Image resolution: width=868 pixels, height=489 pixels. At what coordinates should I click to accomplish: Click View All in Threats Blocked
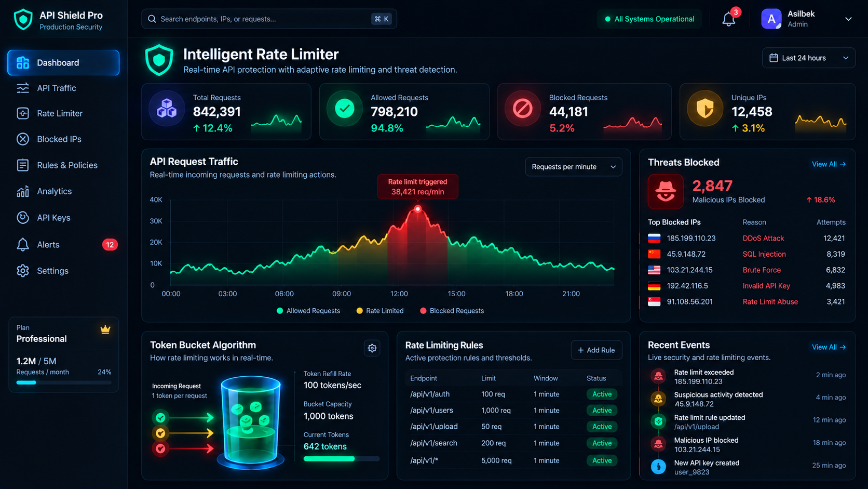(x=829, y=164)
